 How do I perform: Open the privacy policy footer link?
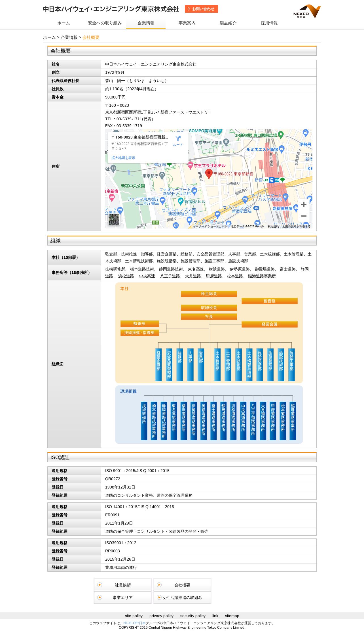coord(161,616)
